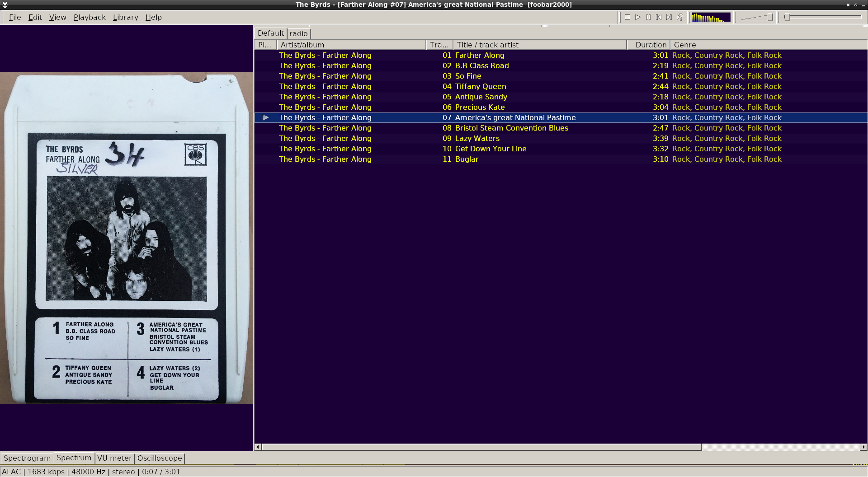Click the album art cartridge image
868x477 pixels.
[x=127, y=238]
